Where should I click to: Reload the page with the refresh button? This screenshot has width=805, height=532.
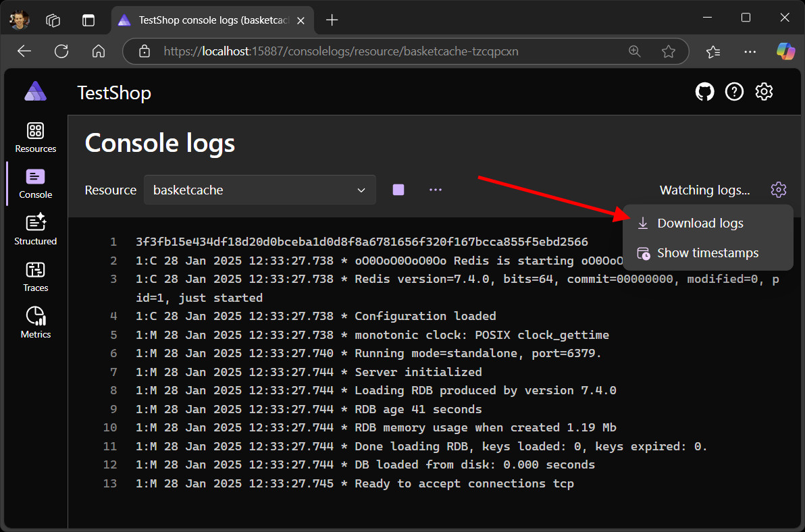click(x=61, y=51)
